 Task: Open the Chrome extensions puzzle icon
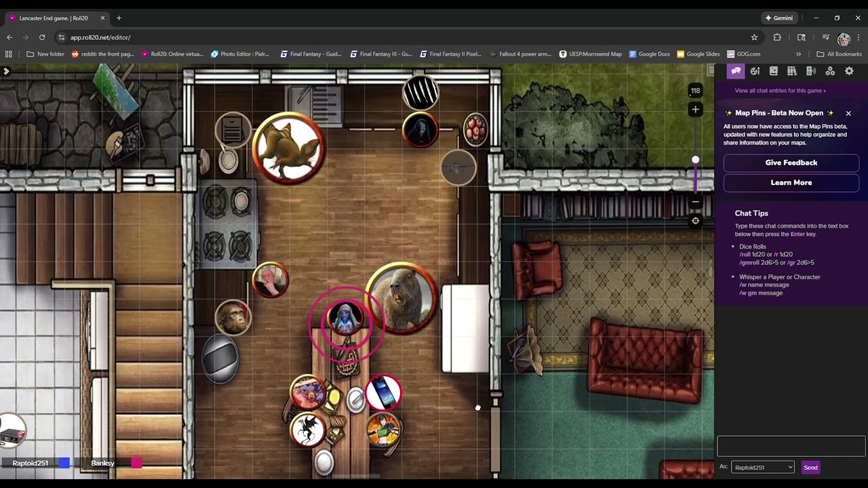click(777, 37)
